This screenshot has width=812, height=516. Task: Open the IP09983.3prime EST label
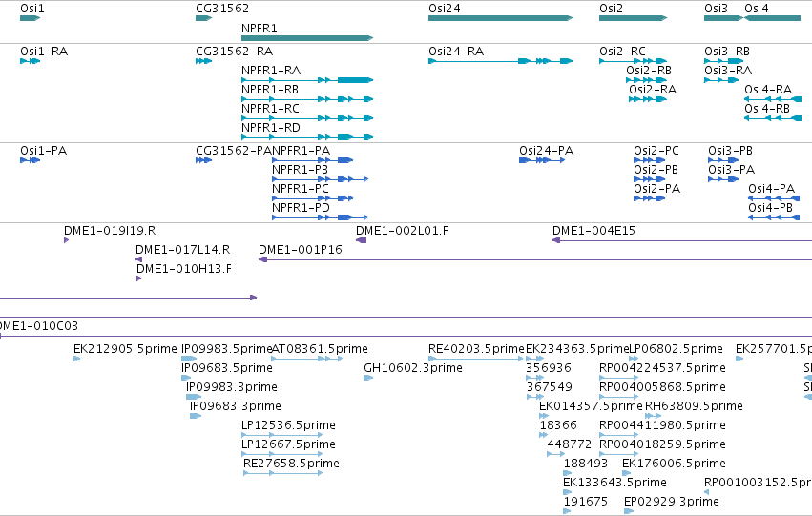coord(232,387)
